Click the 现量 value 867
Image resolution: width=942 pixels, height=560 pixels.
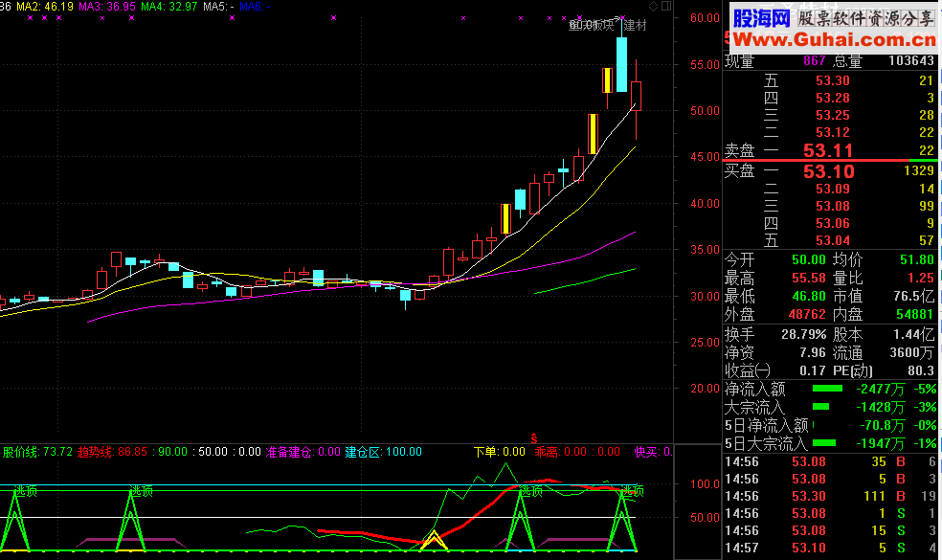coord(815,60)
